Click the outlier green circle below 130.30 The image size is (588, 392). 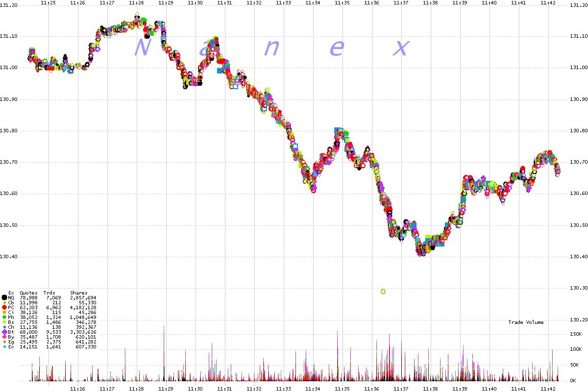coord(383,292)
